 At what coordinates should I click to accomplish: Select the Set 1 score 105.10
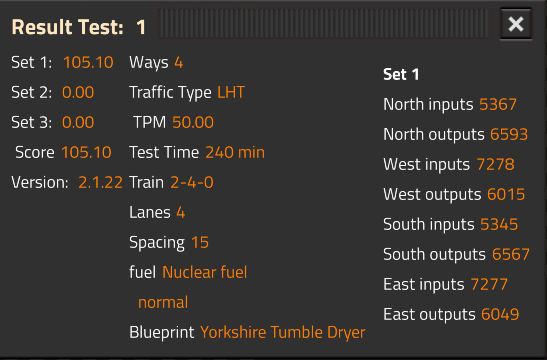click(88, 63)
